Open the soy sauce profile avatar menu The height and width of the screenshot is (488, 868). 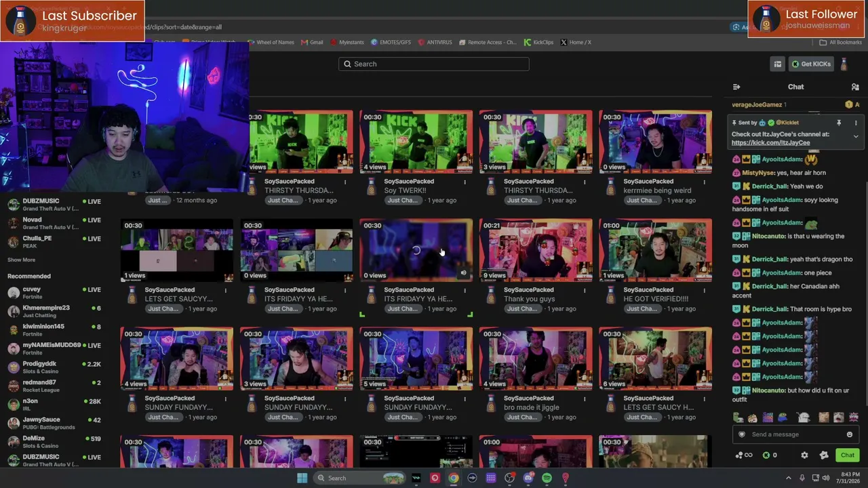coord(844,64)
